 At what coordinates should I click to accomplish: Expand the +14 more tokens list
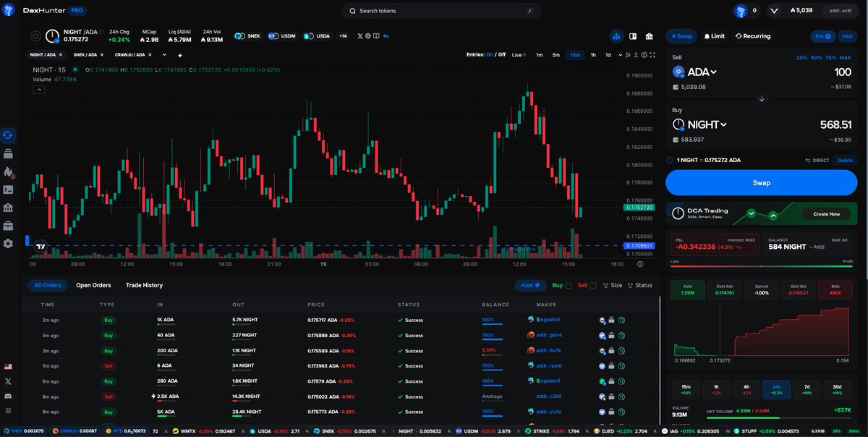point(343,35)
